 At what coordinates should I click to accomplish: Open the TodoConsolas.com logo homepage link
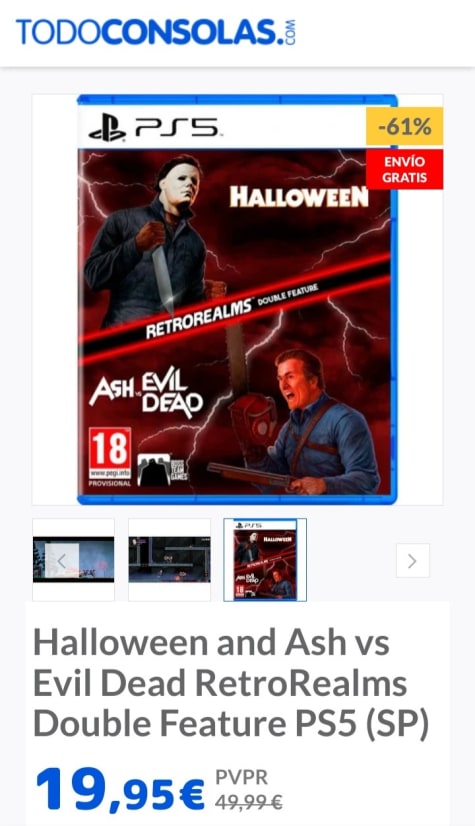click(x=156, y=32)
